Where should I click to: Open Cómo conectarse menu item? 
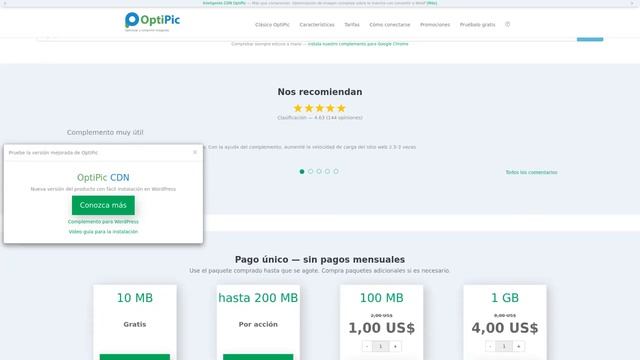[389, 25]
